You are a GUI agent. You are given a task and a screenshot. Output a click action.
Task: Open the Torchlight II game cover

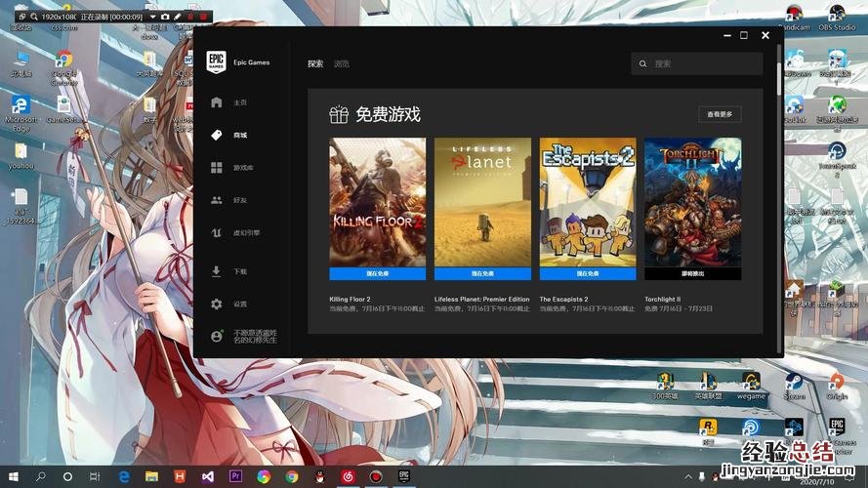[x=692, y=202]
